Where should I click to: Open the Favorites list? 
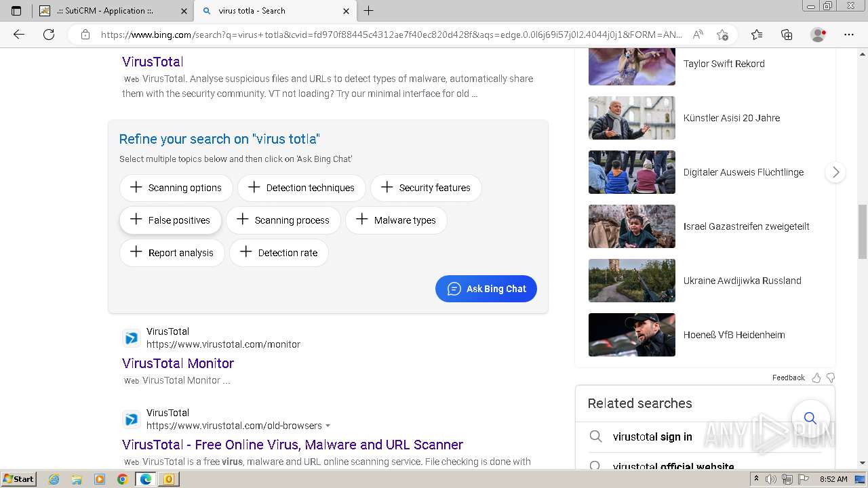[x=757, y=35]
